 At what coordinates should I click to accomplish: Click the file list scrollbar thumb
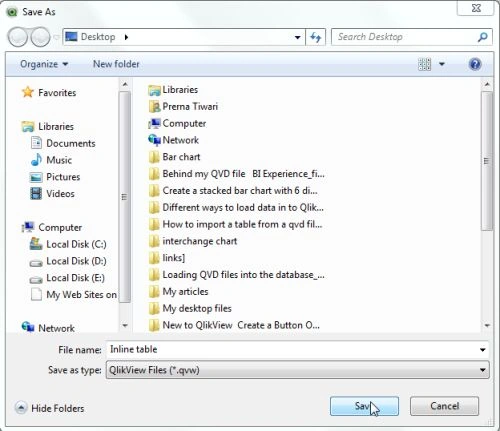click(x=487, y=161)
